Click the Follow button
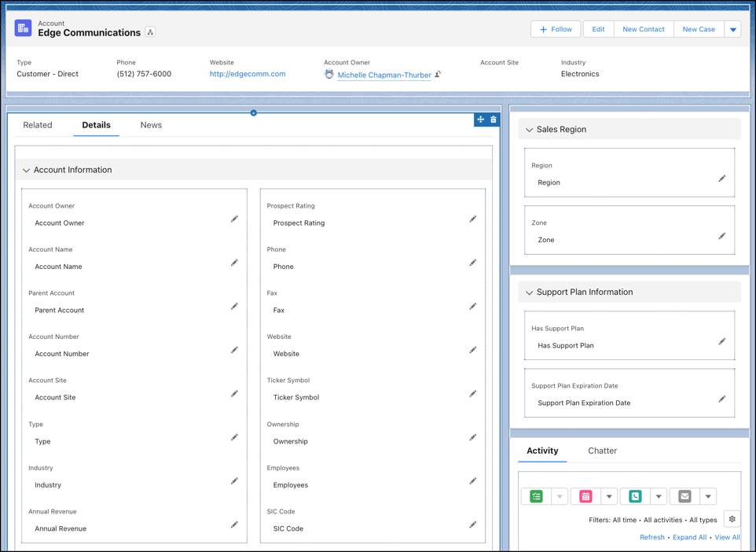756x552 pixels. click(556, 29)
